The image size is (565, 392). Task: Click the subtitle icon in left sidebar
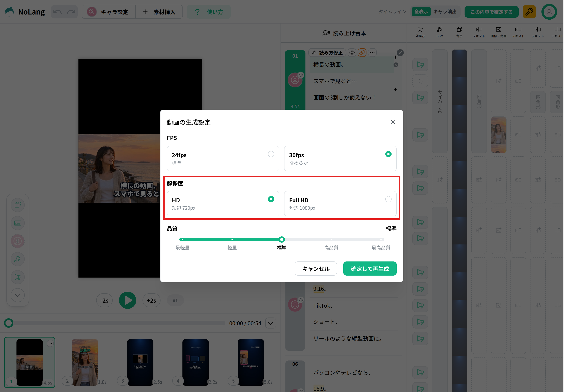click(x=17, y=223)
